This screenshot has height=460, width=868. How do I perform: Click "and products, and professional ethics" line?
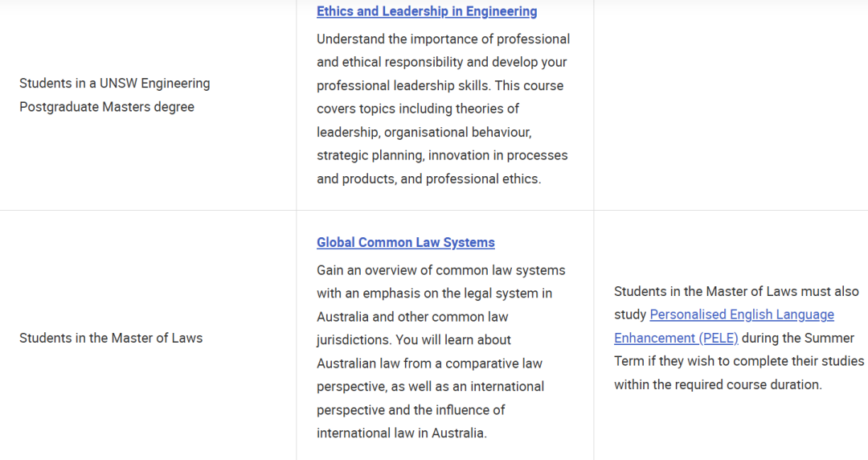tap(428, 179)
